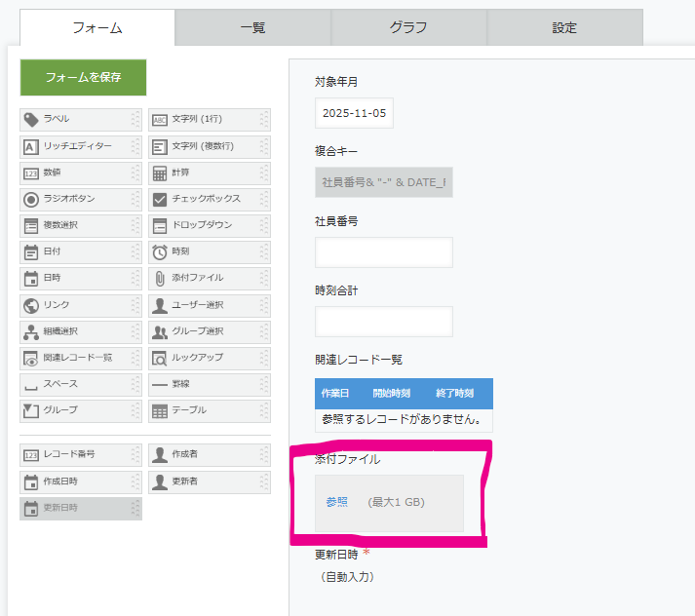The height and width of the screenshot is (616, 695).
Task: Pick the 複数選択 field item
Action: [80, 225]
